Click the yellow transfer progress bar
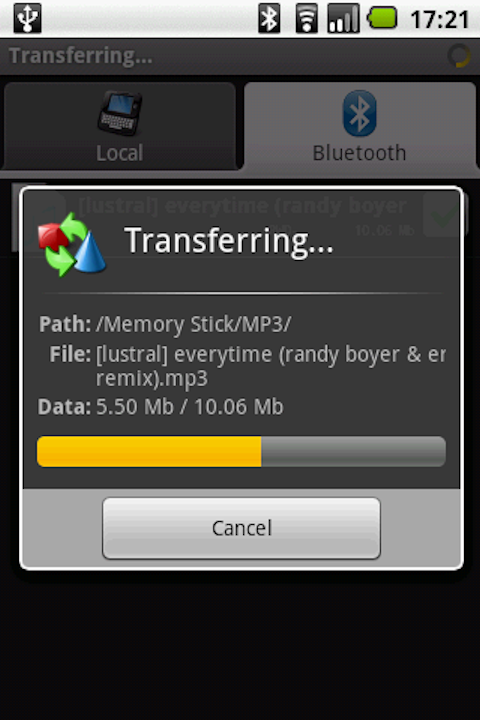The width and height of the screenshot is (480, 720). [241, 452]
